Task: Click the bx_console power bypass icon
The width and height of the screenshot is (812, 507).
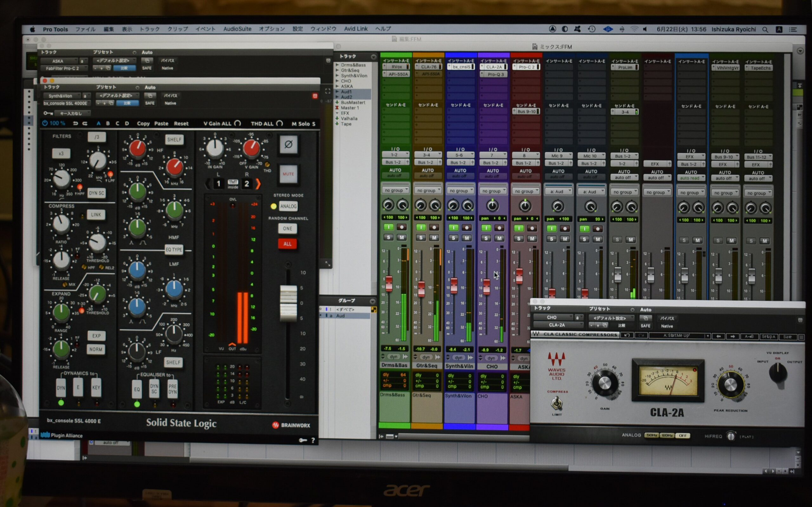Action: point(45,123)
